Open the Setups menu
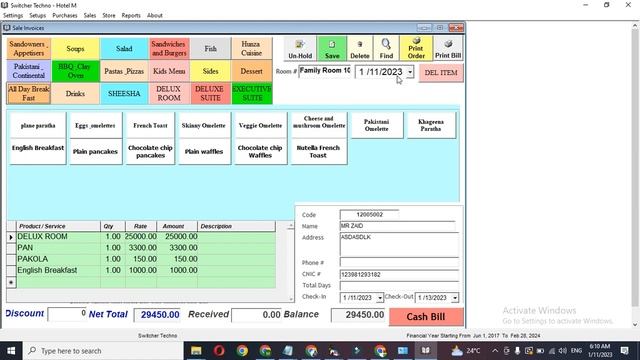 pos(38,16)
